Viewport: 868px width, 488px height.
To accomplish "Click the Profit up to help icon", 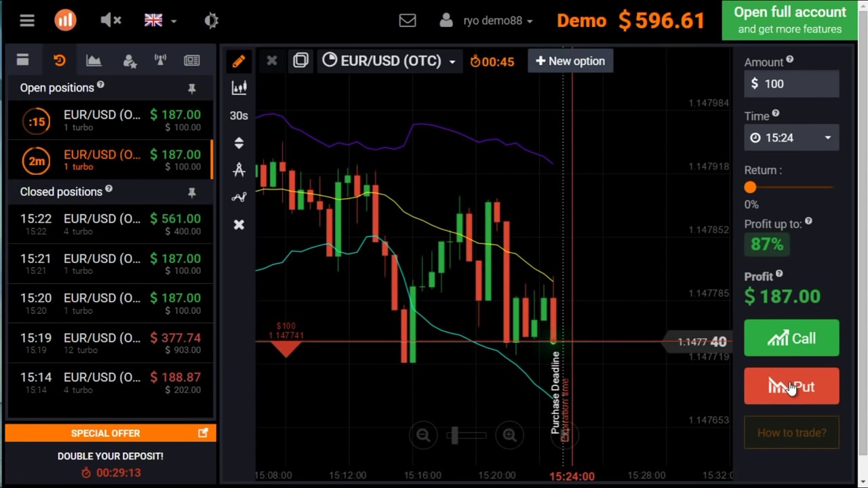I will pos(808,222).
